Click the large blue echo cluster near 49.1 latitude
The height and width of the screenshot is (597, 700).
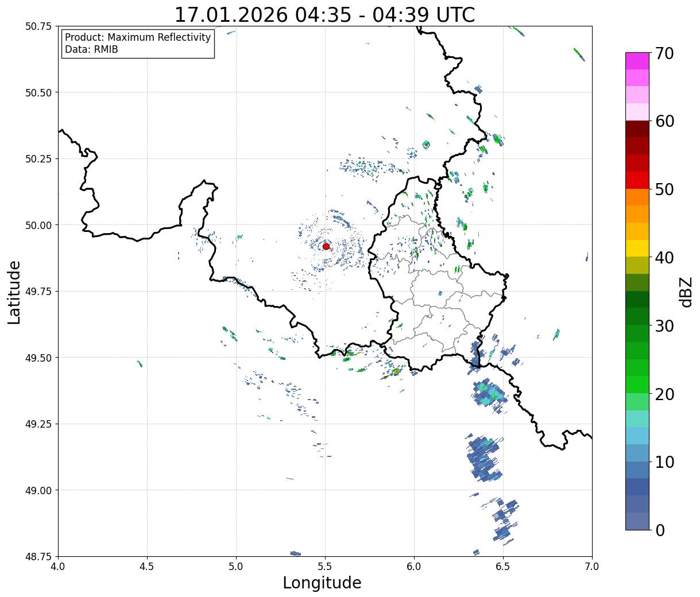[484, 458]
